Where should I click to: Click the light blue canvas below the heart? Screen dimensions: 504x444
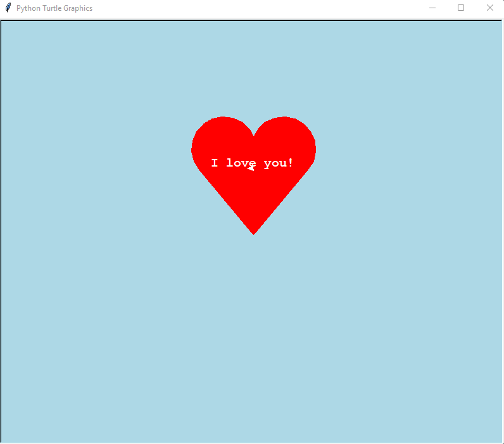coord(253,329)
